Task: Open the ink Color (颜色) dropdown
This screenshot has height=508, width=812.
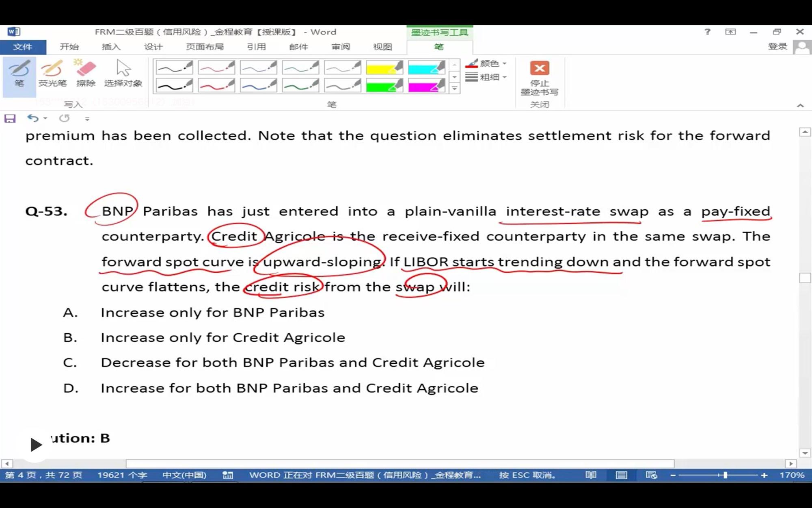Action: coord(486,63)
